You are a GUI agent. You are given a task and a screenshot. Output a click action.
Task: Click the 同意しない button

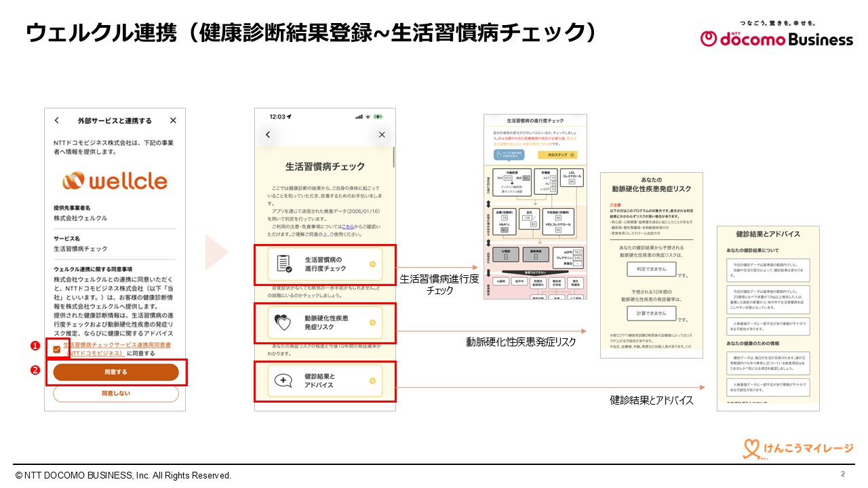pos(116,393)
